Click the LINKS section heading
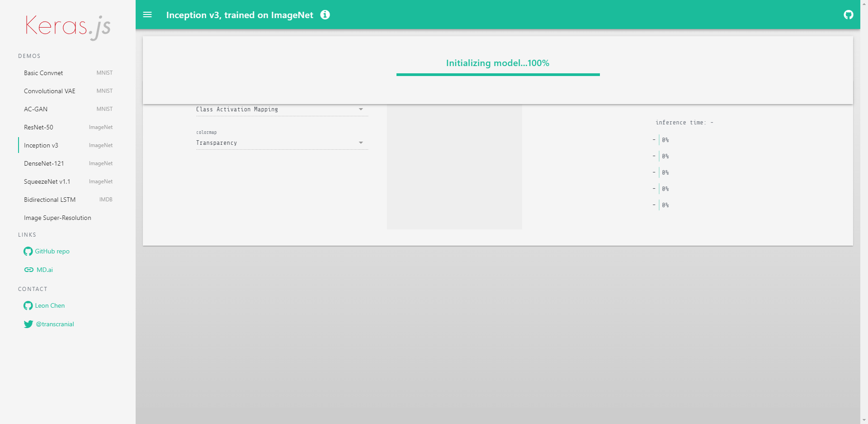The height and width of the screenshot is (424, 868). coord(27,235)
